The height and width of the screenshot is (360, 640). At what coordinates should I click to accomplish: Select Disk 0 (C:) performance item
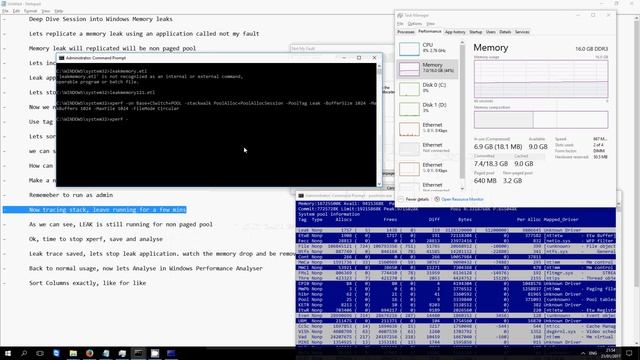427,89
